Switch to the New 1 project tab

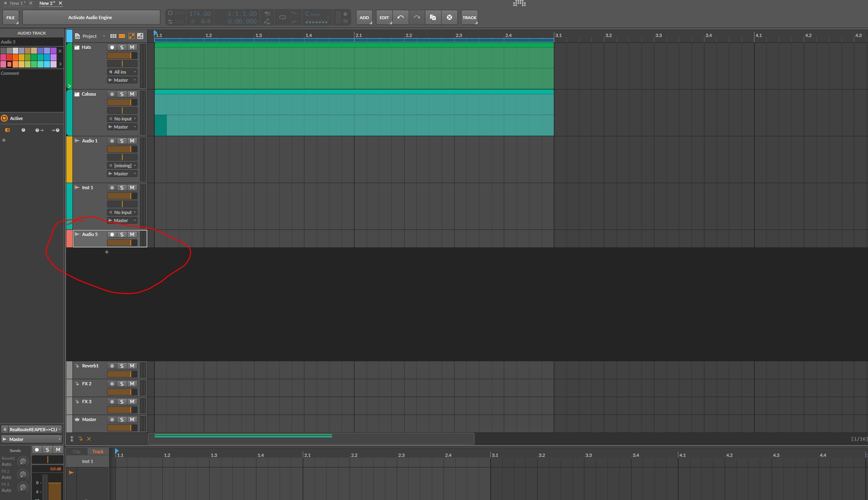[17, 3]
